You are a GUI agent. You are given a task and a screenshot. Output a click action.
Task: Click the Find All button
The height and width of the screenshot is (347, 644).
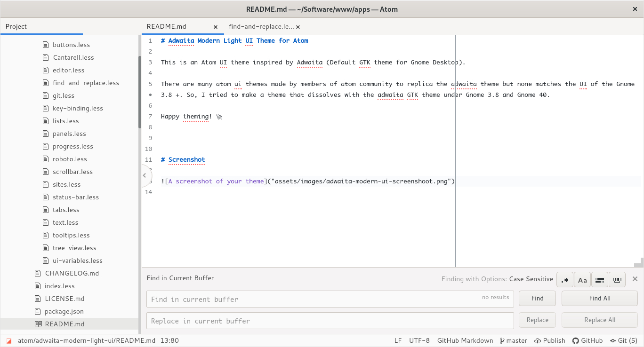pyautogui.click(x=600, y=298)
